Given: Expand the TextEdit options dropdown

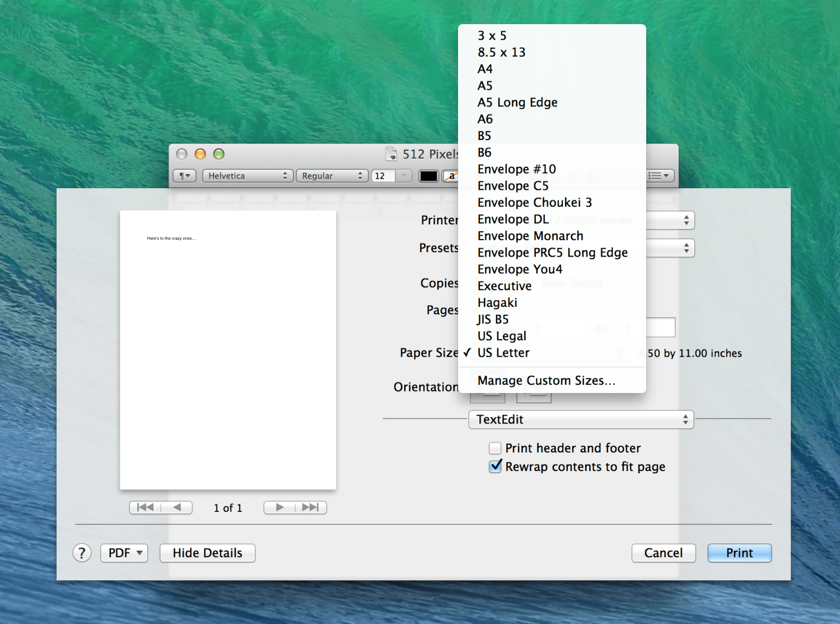Looking at the screenshot, I should point(581,420).
